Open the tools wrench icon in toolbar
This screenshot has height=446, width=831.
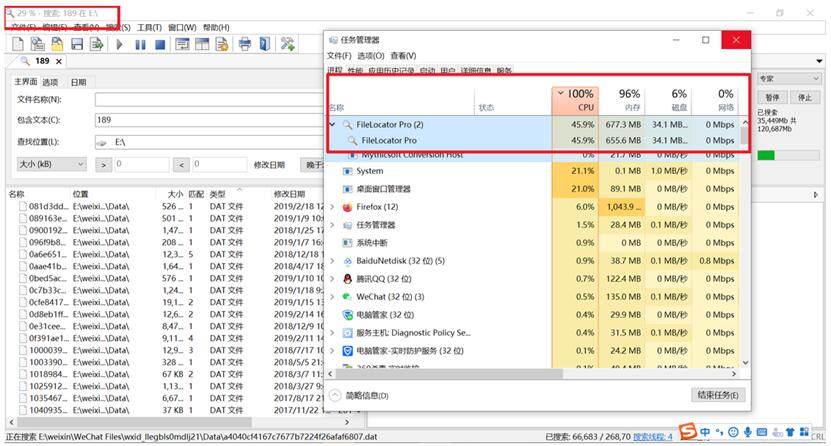(288, 44)
